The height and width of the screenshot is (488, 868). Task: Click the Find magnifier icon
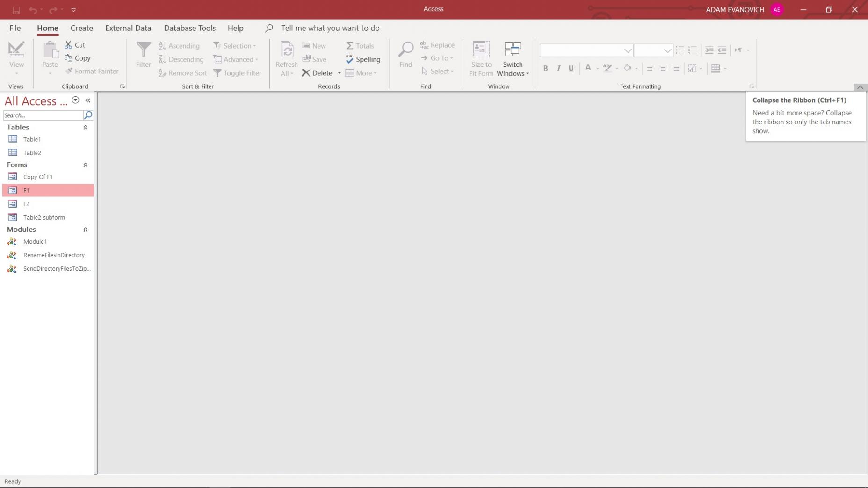point(406,50)
